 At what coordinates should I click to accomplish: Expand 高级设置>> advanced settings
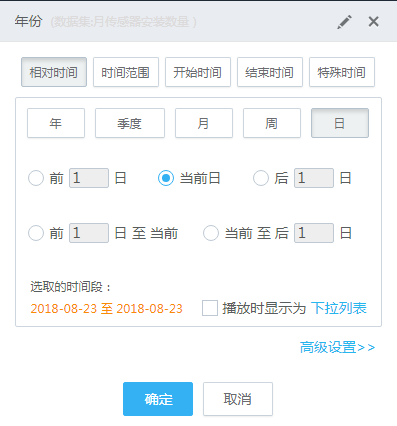(337, 348)
